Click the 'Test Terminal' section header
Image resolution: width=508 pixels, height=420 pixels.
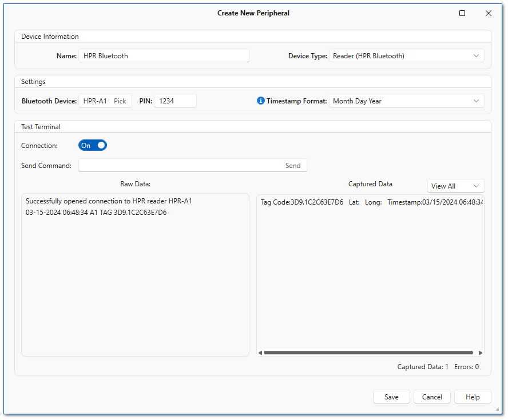(41, 127)
